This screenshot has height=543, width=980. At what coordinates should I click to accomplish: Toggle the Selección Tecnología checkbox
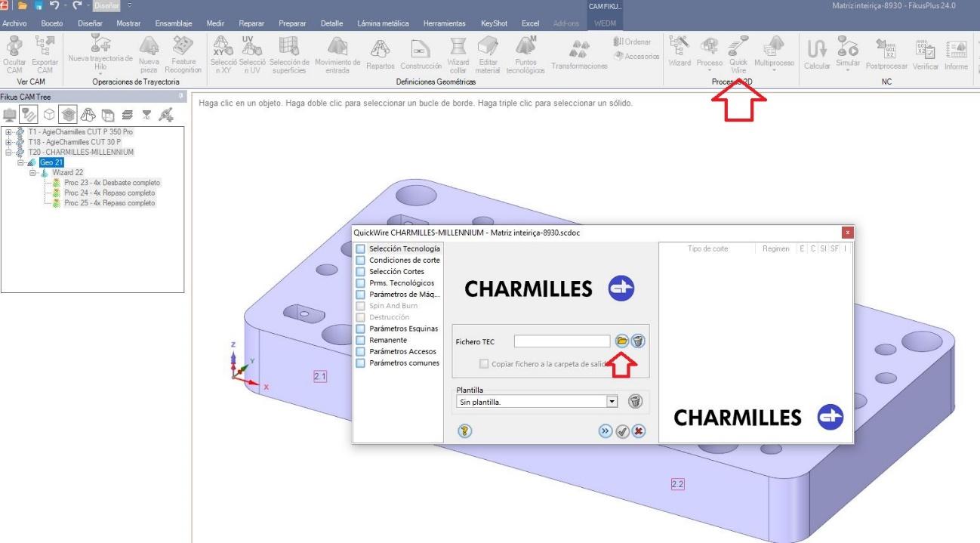coord(361,248)
